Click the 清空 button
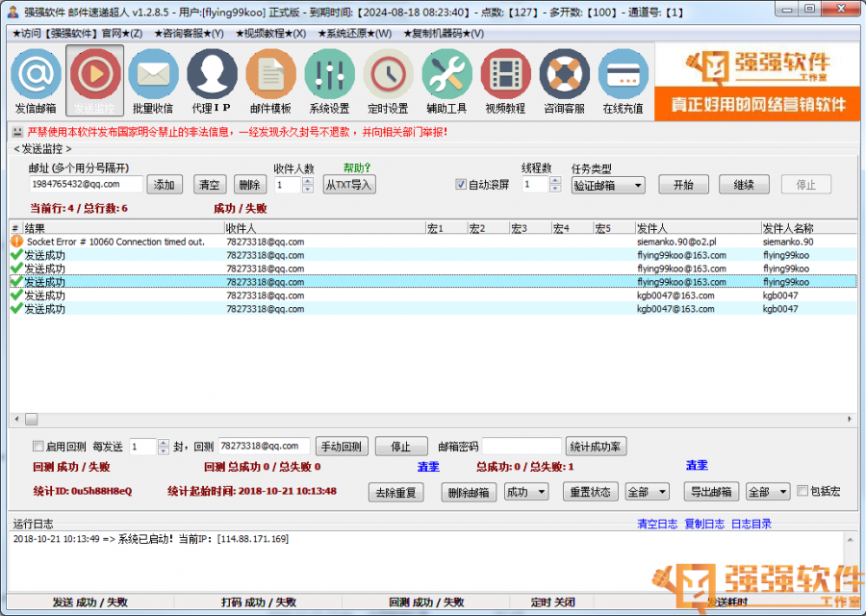The height and width of the screenshot is (616, 866). [x=210, y=185]
